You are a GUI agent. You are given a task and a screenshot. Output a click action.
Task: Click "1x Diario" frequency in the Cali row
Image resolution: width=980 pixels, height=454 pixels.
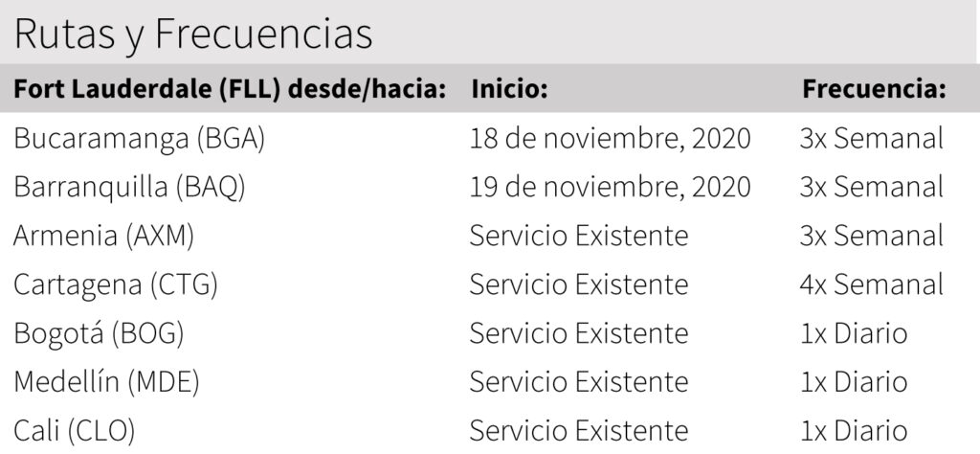tap(853, 430)
